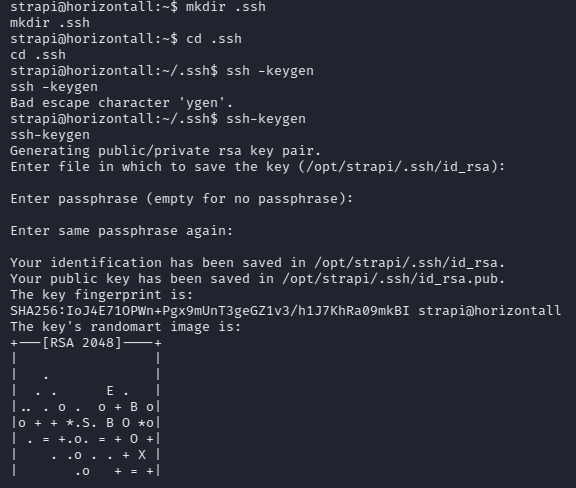Click 'strapi@horizontall' after the fingerprint
The width and height of the screenshot is (576, 488).
[x=490, y=311]
